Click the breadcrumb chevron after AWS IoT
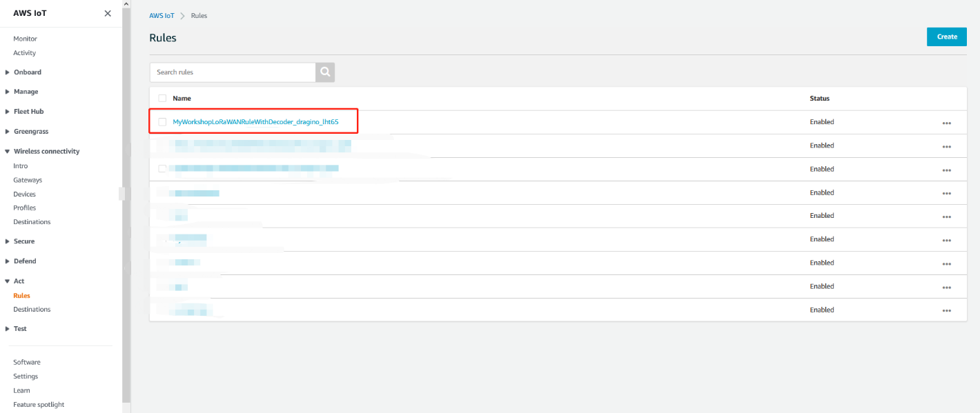Screen dimensions: 980x413 pos(183,16)
